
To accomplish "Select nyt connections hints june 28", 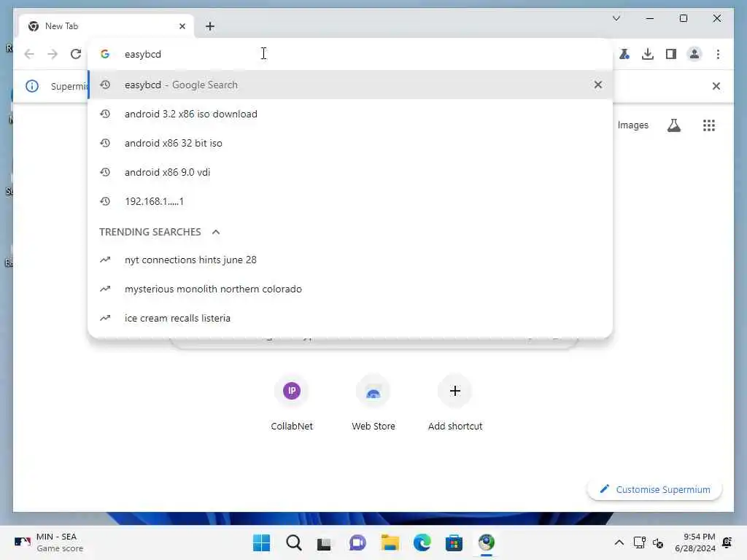I will click(x=350, y=260).
